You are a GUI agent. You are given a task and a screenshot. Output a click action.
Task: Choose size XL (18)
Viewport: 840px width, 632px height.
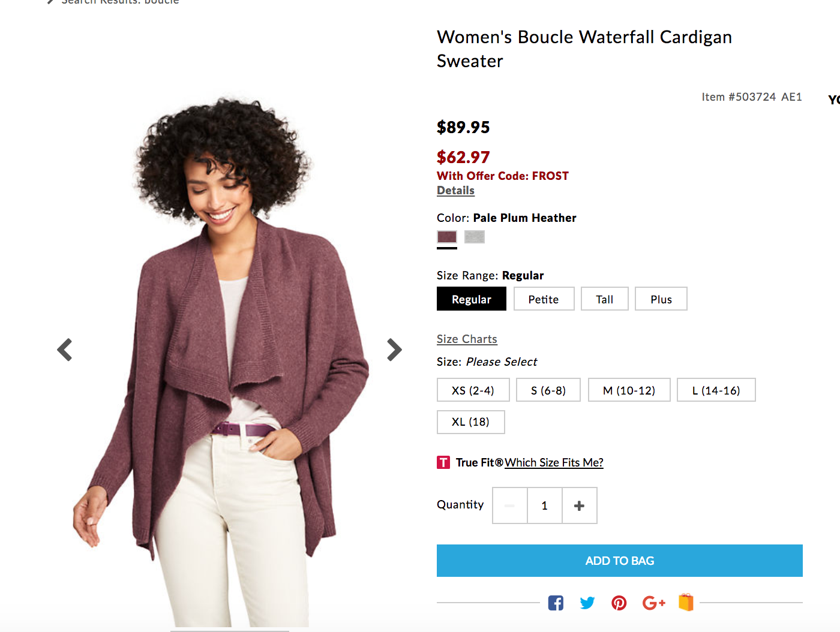[x=470, y=422]
